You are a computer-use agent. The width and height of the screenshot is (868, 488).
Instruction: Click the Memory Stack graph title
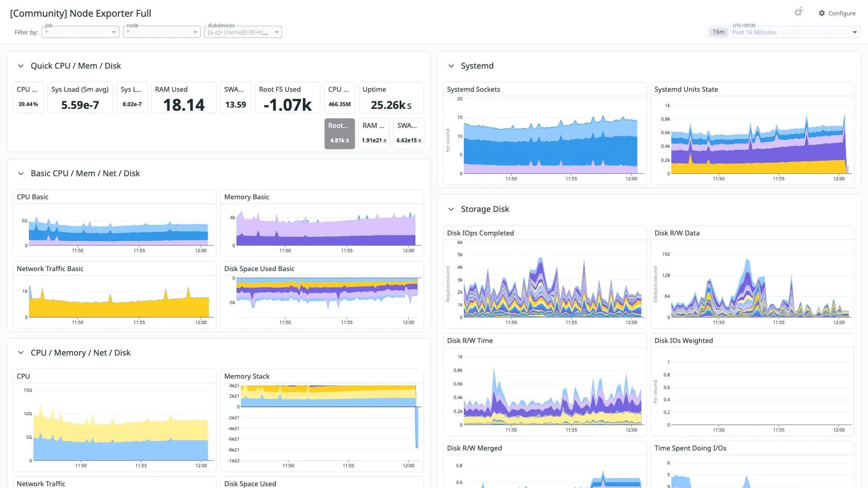(x=247, y=376)
